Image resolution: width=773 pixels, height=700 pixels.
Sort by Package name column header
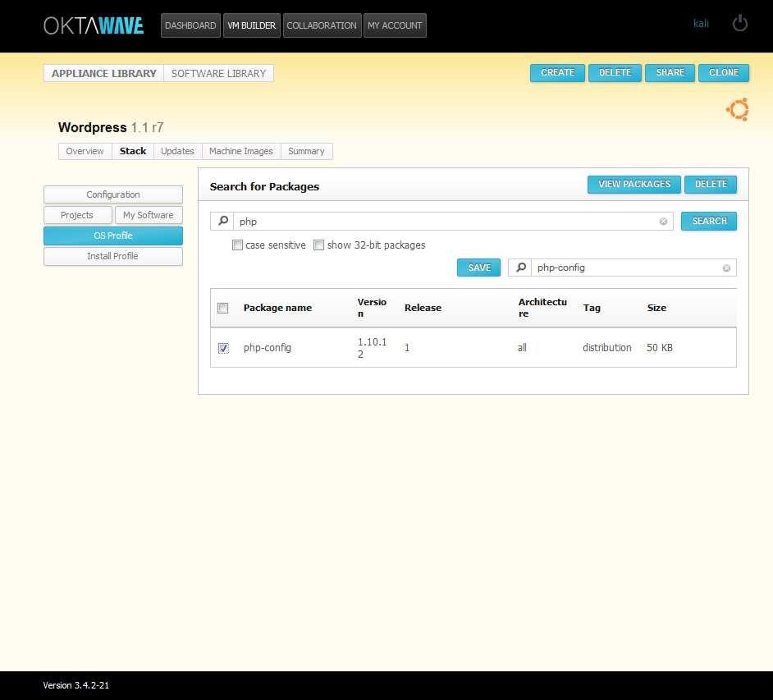point(277,308)
